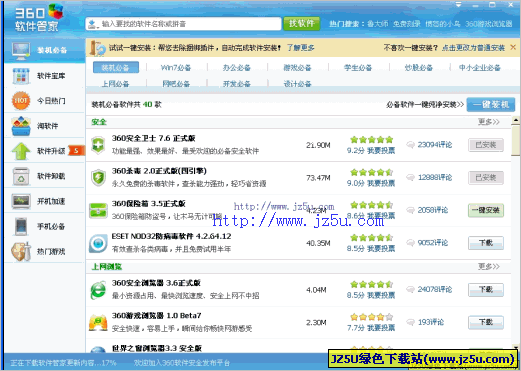Switch to the 上网必备 tab
The width and height of the screenshot is (521, 371).
(115, 84)
